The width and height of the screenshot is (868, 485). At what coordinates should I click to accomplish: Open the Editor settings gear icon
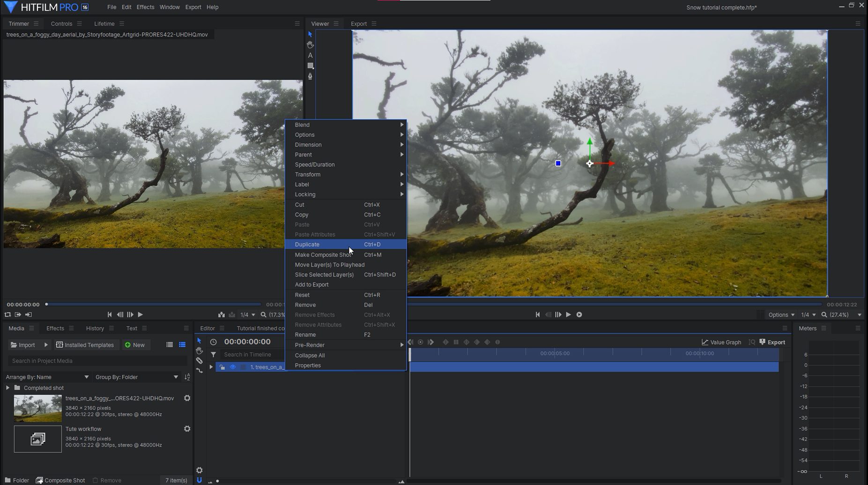click(199, 470)
